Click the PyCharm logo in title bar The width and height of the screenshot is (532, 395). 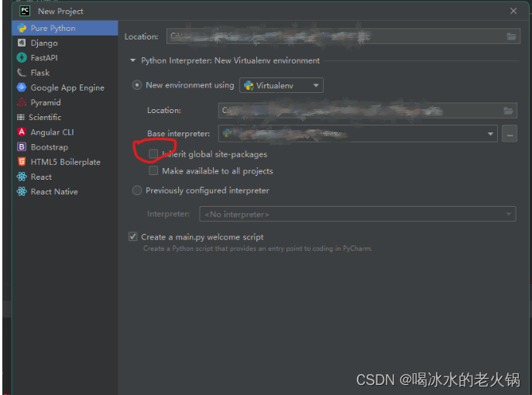25,11
